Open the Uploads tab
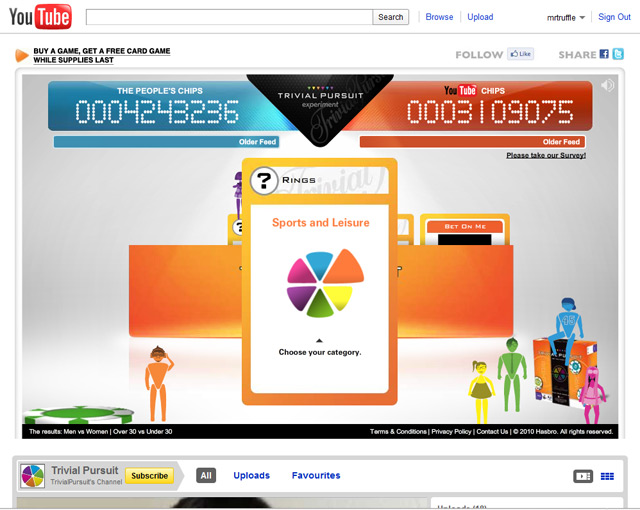This screenshot has height=510, width=640. pyautogui.click(x=251, y=476)
